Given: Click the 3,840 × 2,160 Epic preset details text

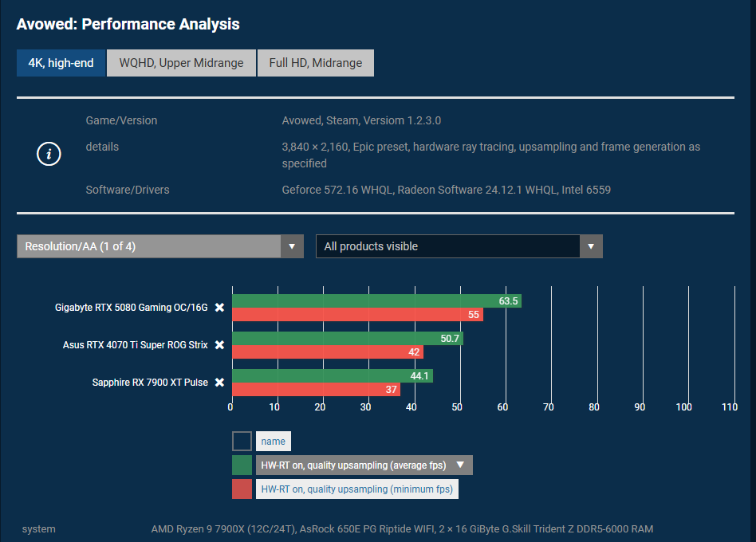Looking at the screenshot, I should tap(490, 155).
